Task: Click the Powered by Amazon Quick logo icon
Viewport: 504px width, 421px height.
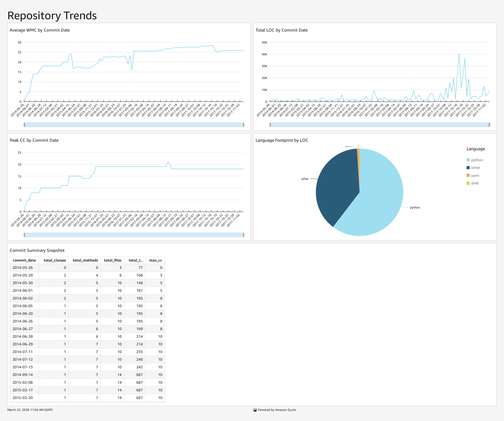Action: (255, 410)
